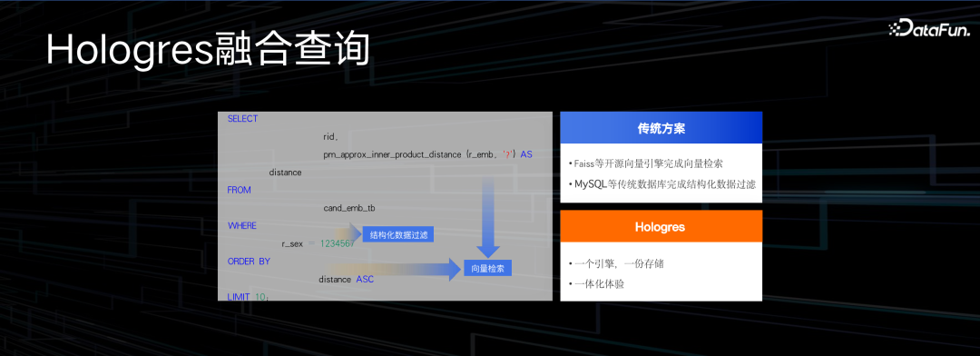The width and height of the screenshot is (980, 356).
Task: Click the bullet "一个引擎，一份存储"
Action: coord(616,263)
